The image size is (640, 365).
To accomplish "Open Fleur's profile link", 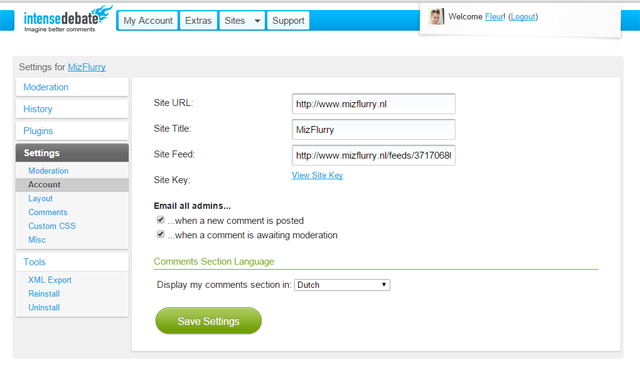I will click(x=494, y=17).
